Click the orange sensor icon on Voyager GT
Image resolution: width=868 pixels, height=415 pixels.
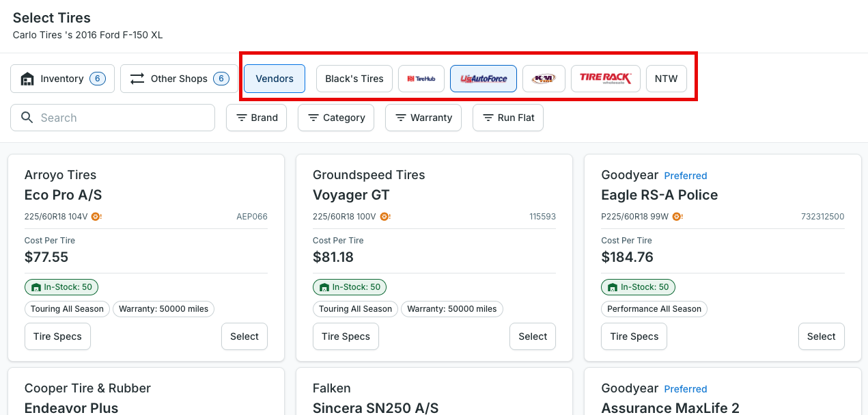point(385,217)
